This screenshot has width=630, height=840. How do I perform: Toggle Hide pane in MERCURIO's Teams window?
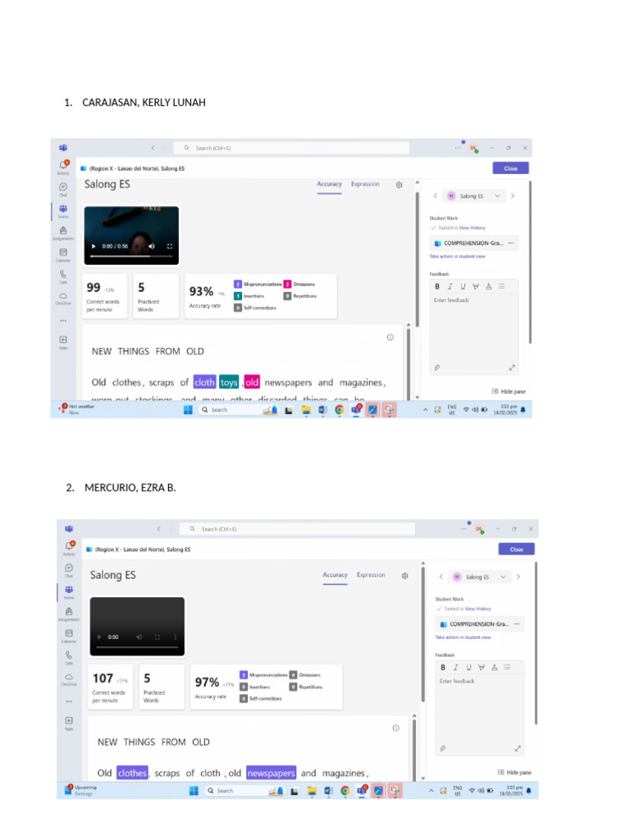514,773
